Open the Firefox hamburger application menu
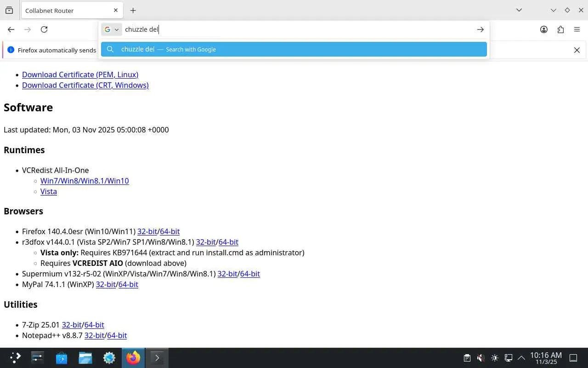Screen dimensions: 588x368 (x=577, y=29)
